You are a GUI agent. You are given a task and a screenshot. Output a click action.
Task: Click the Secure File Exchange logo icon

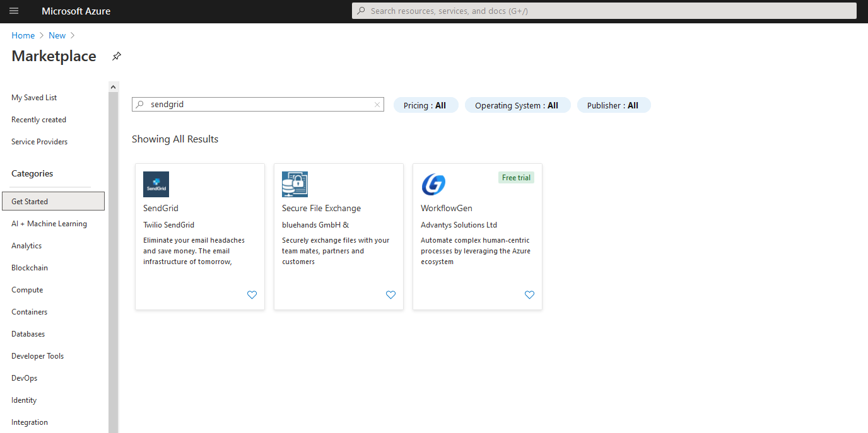pyautogui.click(x=295, y=183)
